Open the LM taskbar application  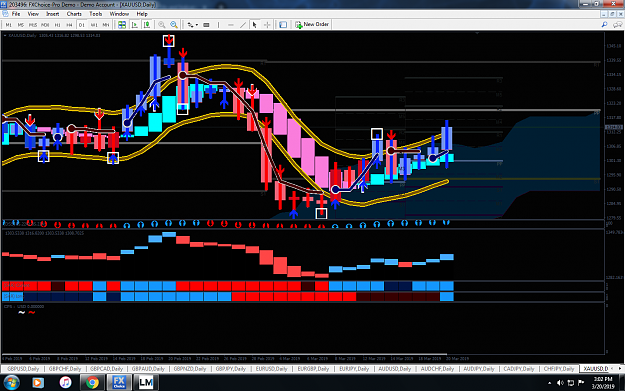point(145,383)
